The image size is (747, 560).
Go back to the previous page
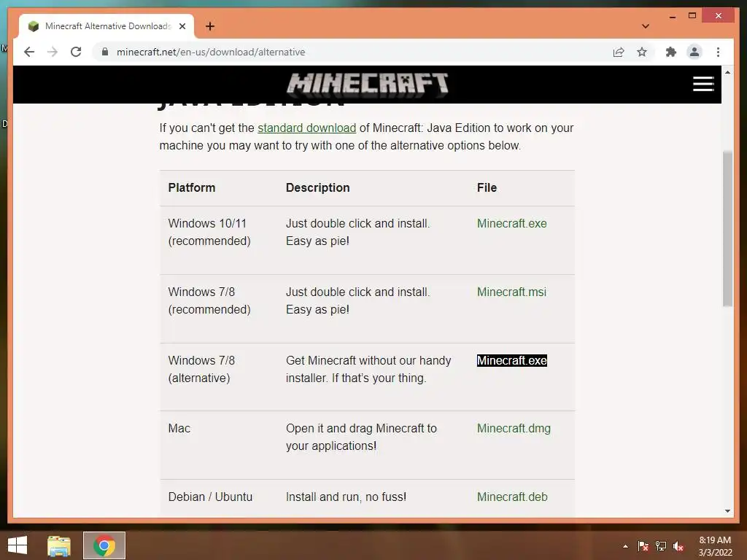pos(29,52)
